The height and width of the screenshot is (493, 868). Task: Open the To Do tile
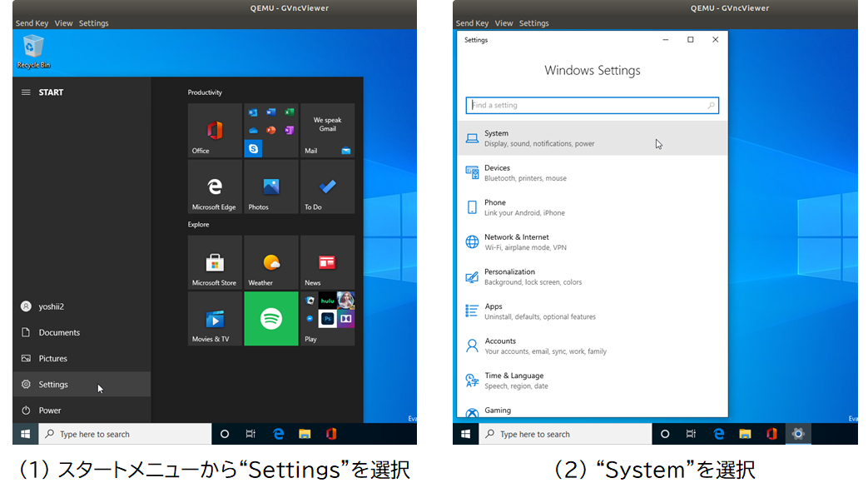pos(326,185)
